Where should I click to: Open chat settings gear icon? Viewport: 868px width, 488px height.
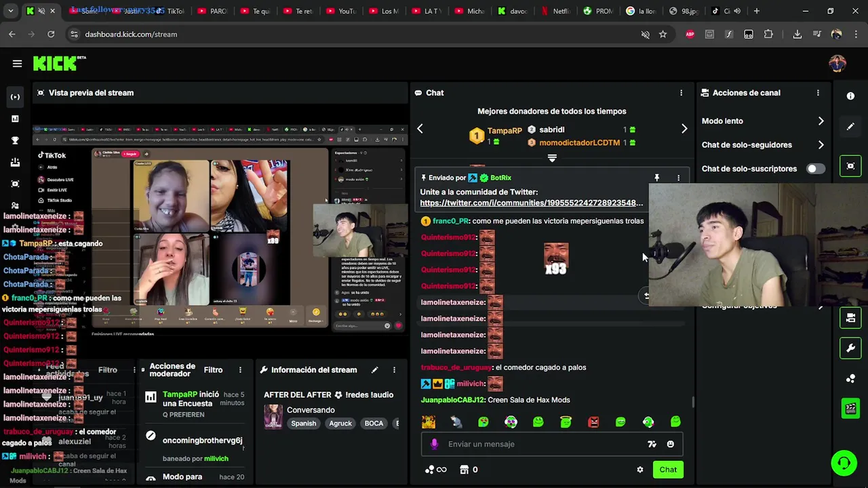pos(639,470)
